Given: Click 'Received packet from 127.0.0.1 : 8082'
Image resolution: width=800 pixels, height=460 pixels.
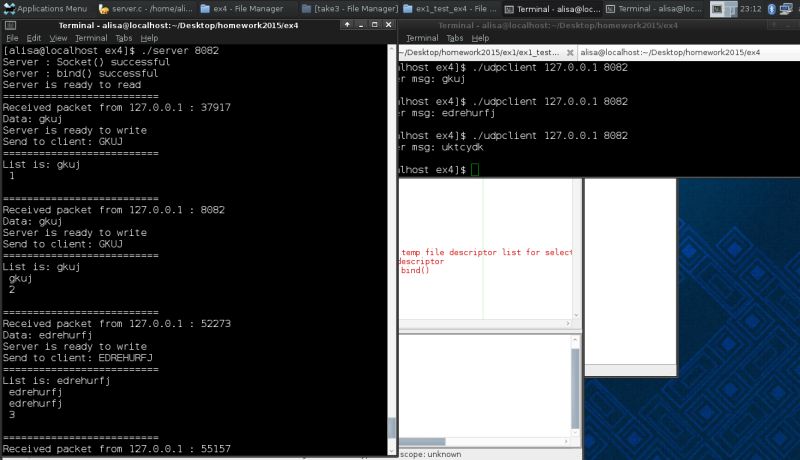Looking at the screenshot, I should click(113, 210).
